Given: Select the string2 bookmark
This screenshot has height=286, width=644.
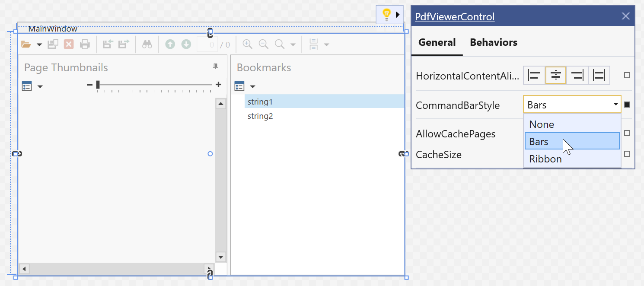Looking at the screenshot, I should [x=260, y=116].
